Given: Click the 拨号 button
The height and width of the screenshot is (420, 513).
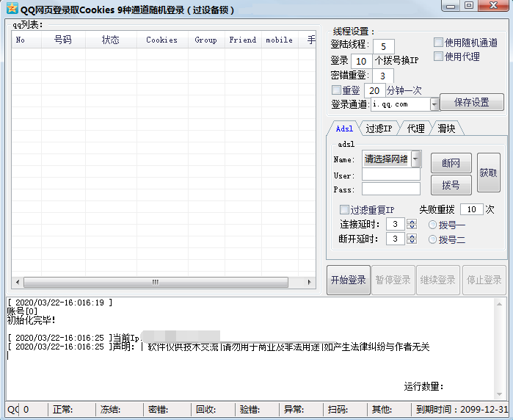Looking at the screenshot, I should [x=451, y=185].
